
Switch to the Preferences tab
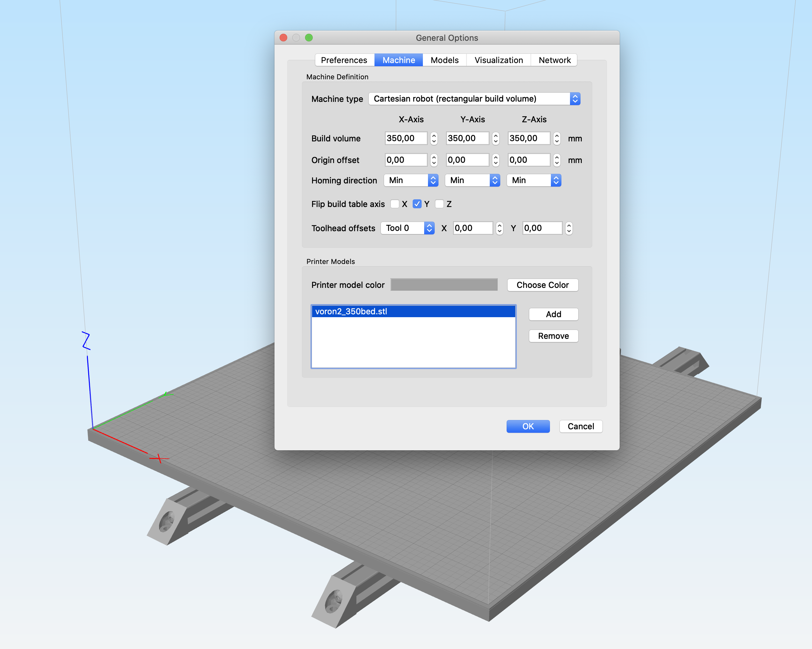pyautogui.click(x=344, y=60)
